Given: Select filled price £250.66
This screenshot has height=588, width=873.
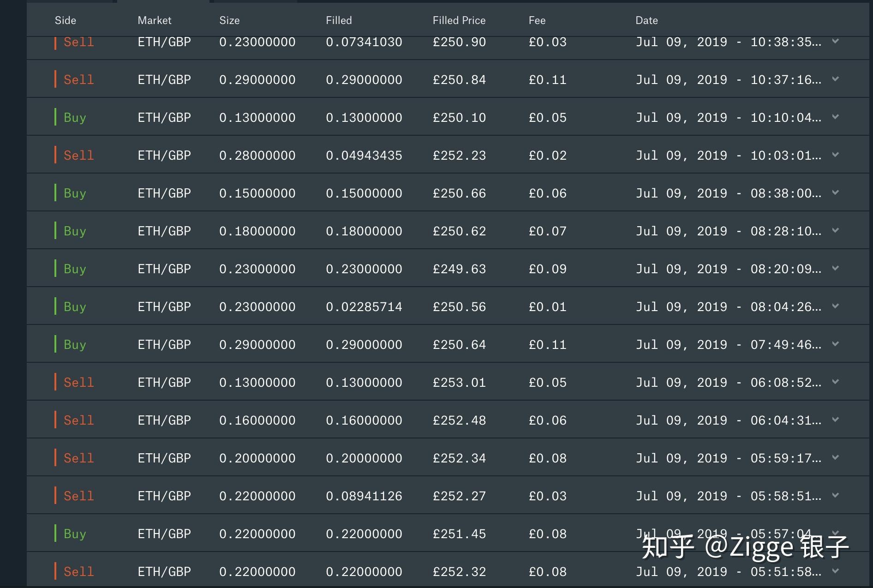Looking at the screenshot, I should pos(459,193).
